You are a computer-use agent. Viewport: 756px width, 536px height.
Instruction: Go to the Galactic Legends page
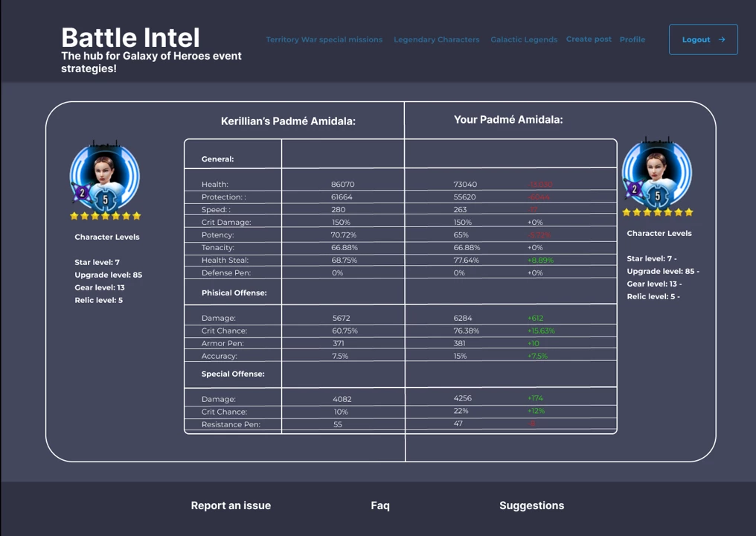pos(524,39)
